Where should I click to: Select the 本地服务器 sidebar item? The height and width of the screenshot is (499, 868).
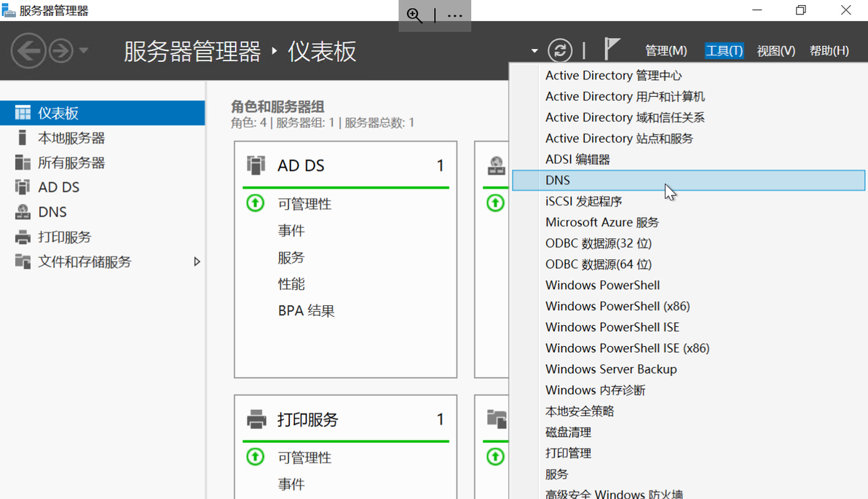coord(71,138)
